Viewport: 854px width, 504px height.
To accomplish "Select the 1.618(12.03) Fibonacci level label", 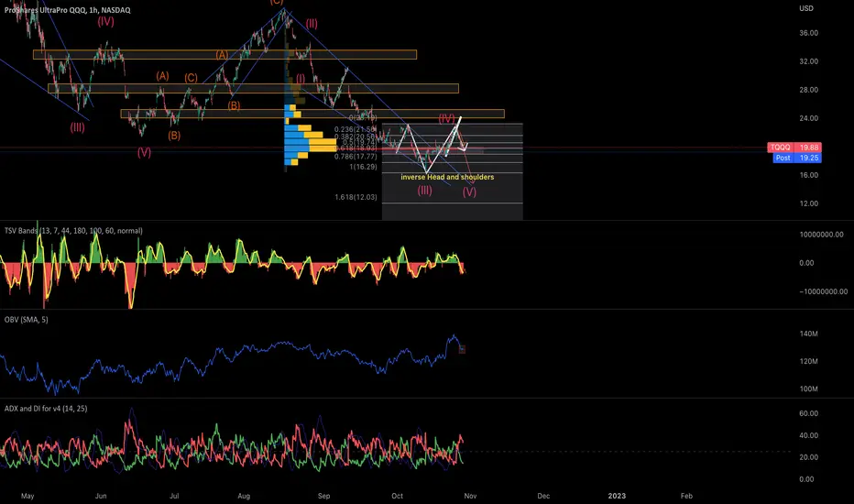I will click(x=356, y=197).
